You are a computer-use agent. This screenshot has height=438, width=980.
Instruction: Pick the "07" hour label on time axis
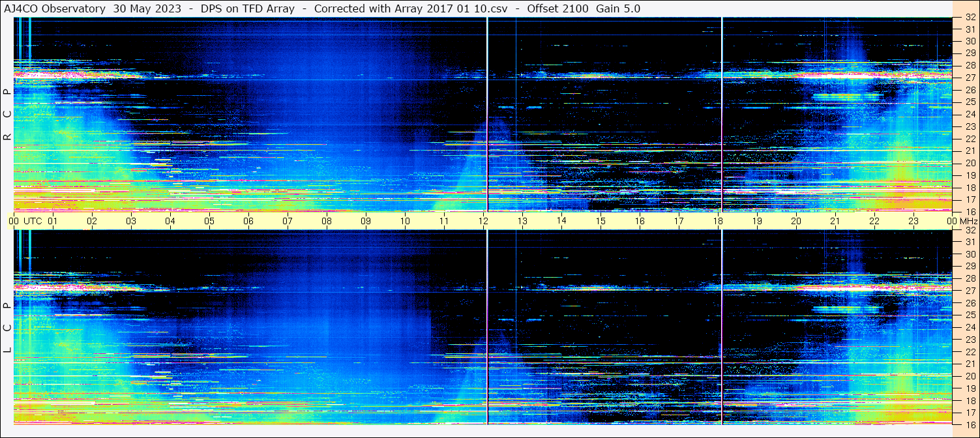[288, 221]
